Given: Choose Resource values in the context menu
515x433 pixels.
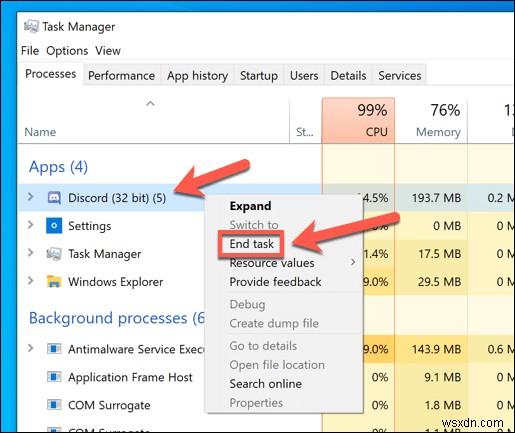Looking at the screenshot, I should [272, 263].
